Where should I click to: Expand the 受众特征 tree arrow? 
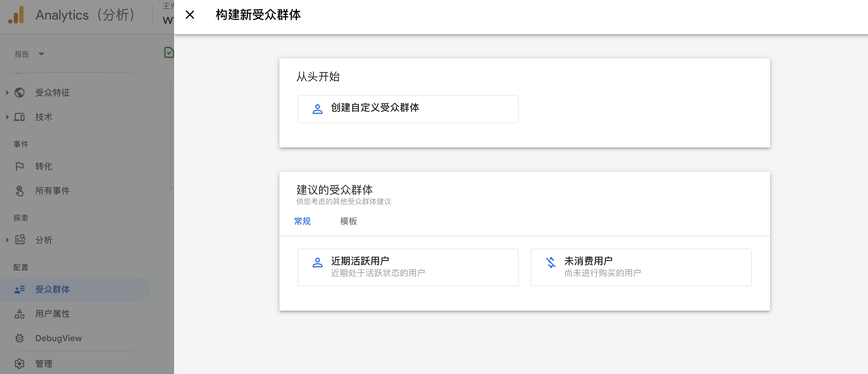(x=7, y=92)
